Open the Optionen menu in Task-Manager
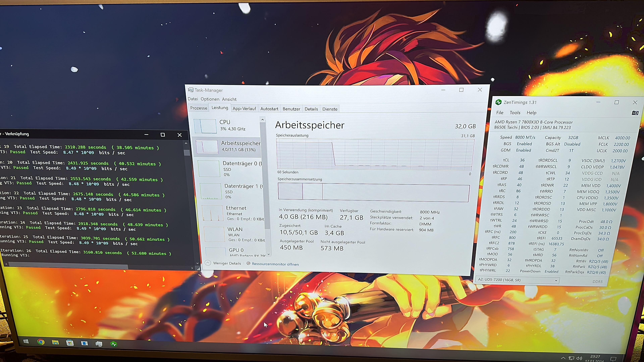Screen dimensions: 644x362 [210, 99]
